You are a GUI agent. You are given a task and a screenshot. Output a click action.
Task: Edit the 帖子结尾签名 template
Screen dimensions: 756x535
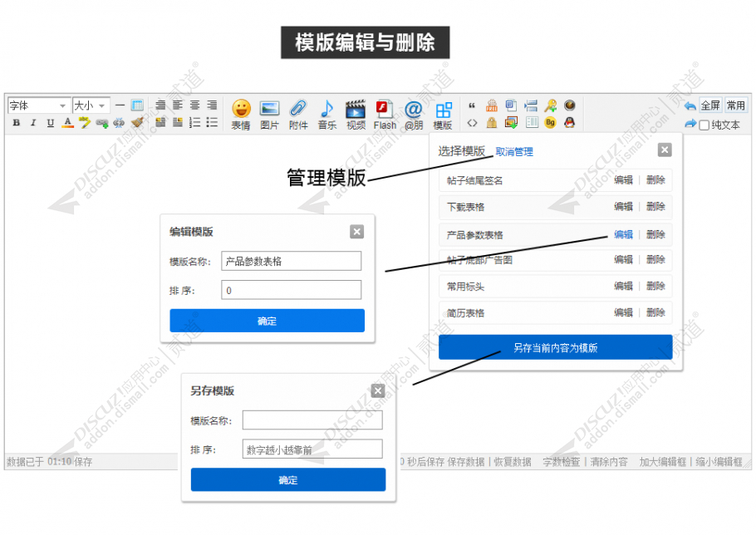coord(623,179)
